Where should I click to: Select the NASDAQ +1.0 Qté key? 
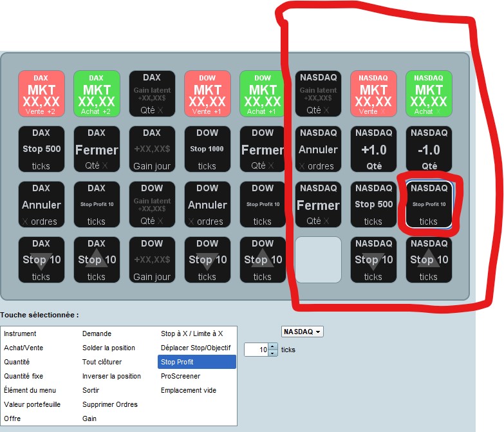373,149
